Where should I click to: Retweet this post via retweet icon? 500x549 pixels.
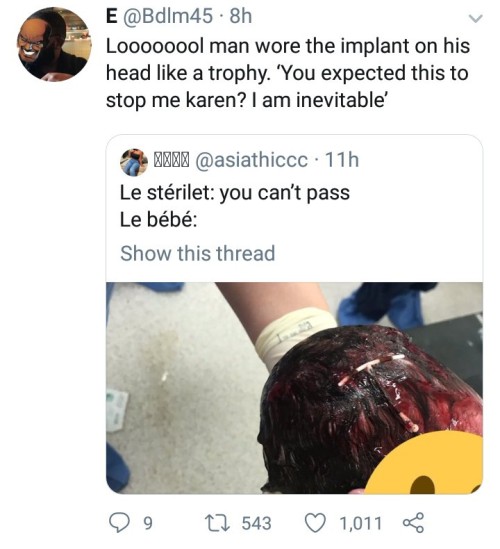coord(217,523)
